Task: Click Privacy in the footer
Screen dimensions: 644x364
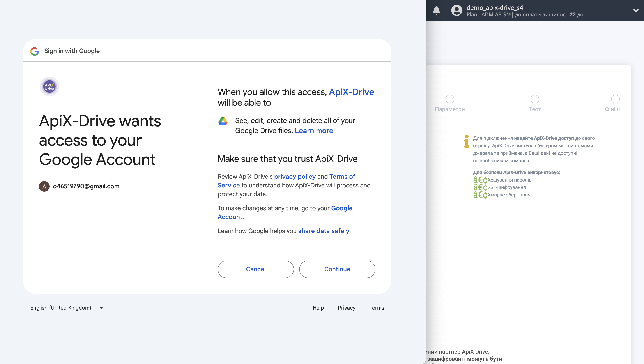Action: (347, 308)
